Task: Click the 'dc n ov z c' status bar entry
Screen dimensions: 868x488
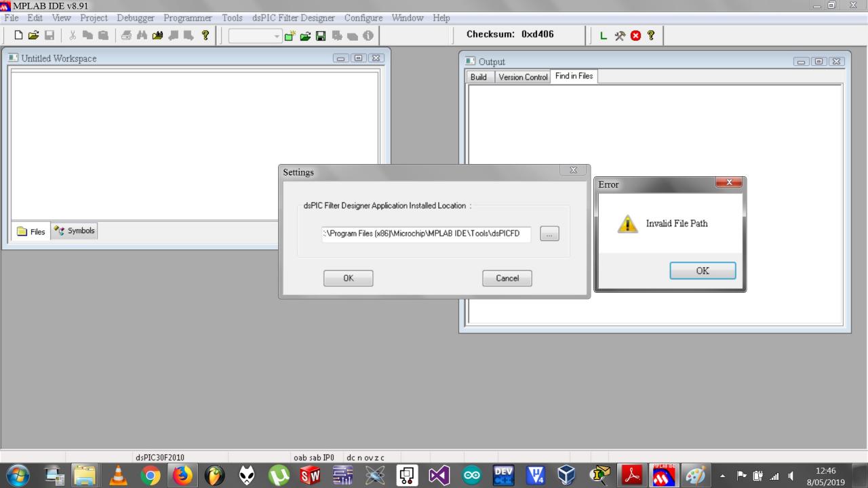Action: (x=366, y=457)
